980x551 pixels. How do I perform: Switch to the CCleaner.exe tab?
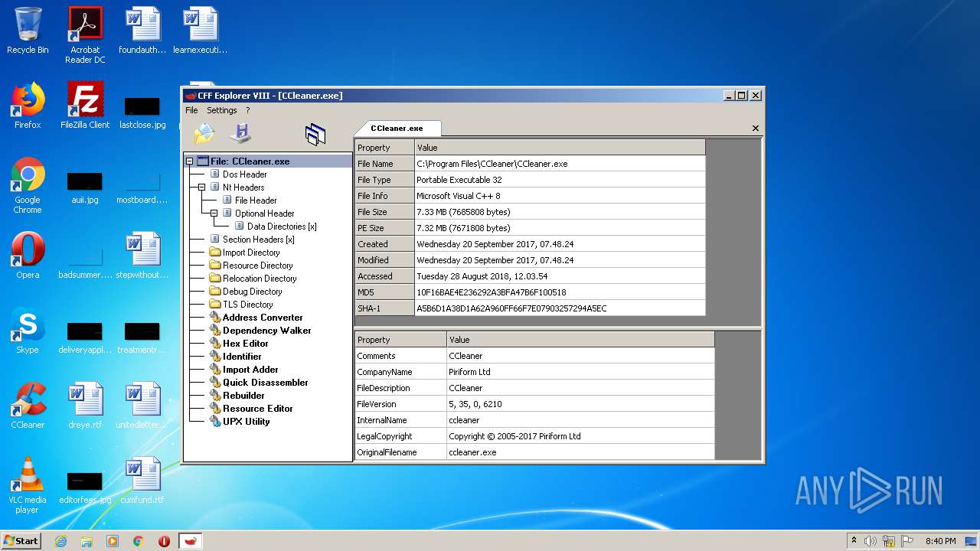tap(397, 129)
